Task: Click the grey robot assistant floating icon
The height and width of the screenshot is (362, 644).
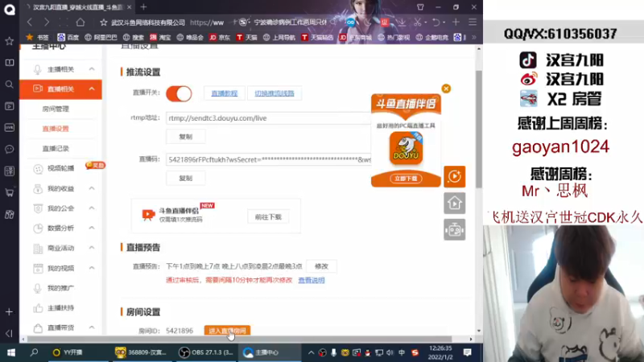Action: tap(454, 229)
